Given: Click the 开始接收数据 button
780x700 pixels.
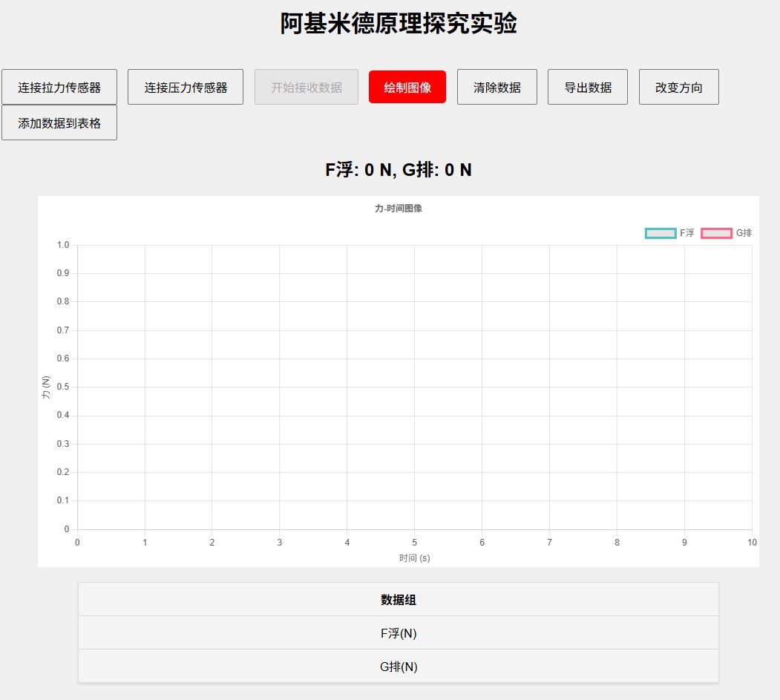Looking at the screenshot, I should click(x=306, y=87).
